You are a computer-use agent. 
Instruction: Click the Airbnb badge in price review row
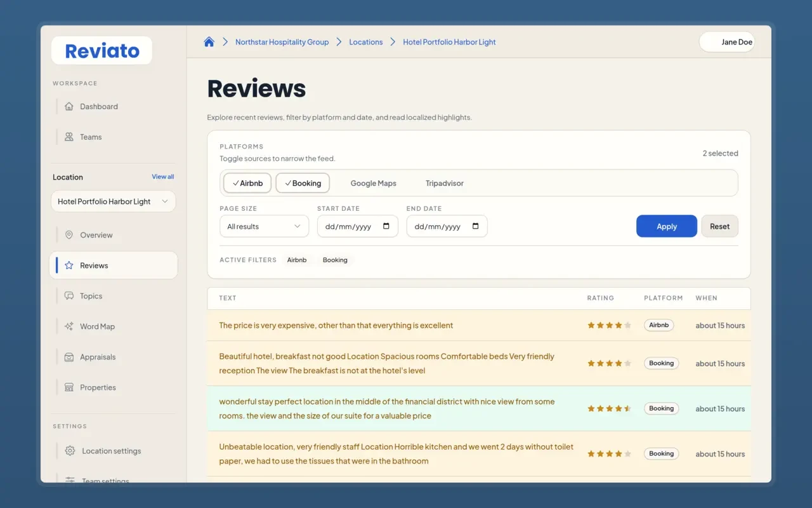[658, 325]
